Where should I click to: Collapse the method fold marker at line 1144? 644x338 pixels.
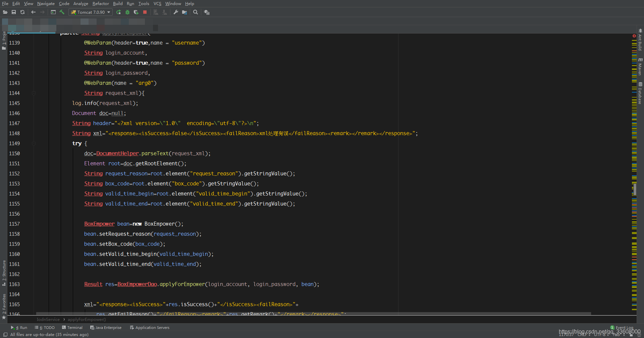(34, 93)
